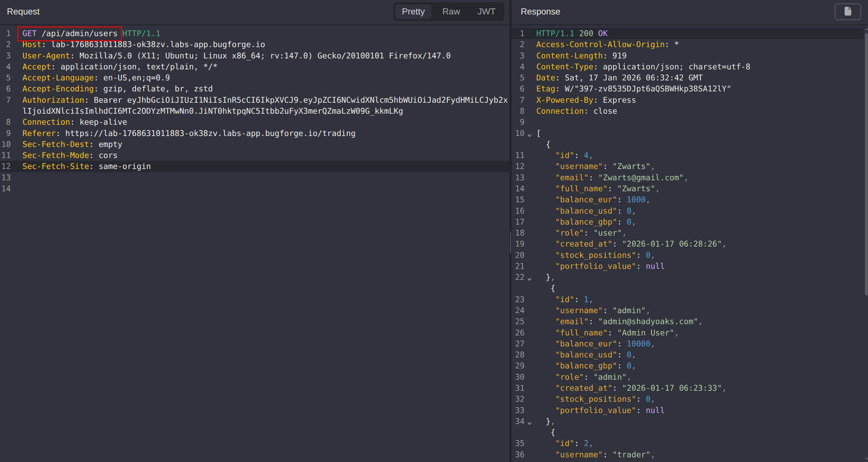Fold the object at response line 22
The image size is (868, 462).
pyautogui.click(x=529, y=279)
